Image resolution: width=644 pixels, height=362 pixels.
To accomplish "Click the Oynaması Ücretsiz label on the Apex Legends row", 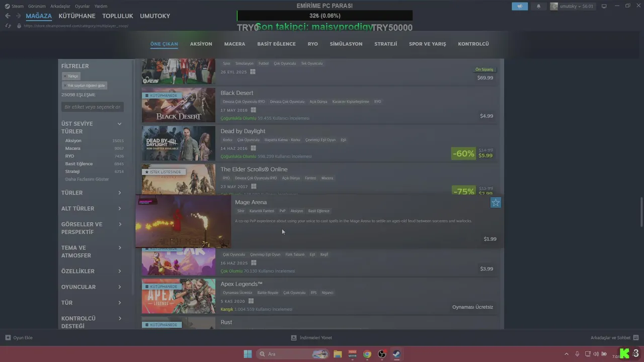I will coord(472,307).
